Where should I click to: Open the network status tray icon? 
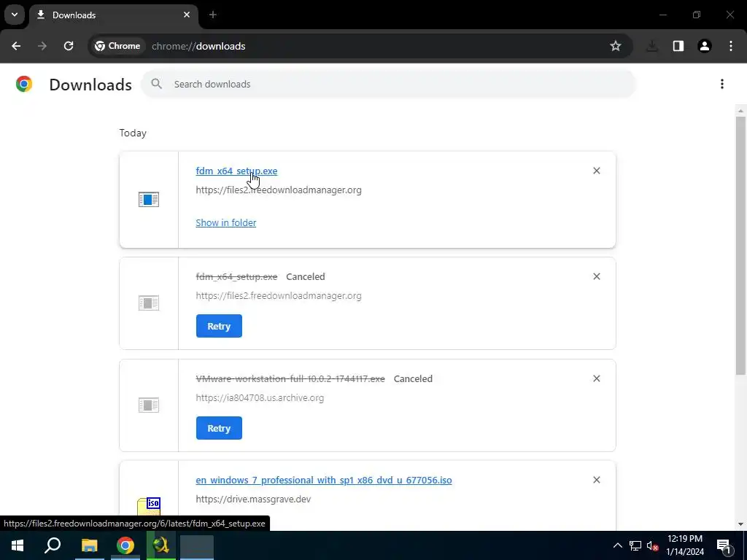click(635, 545)
